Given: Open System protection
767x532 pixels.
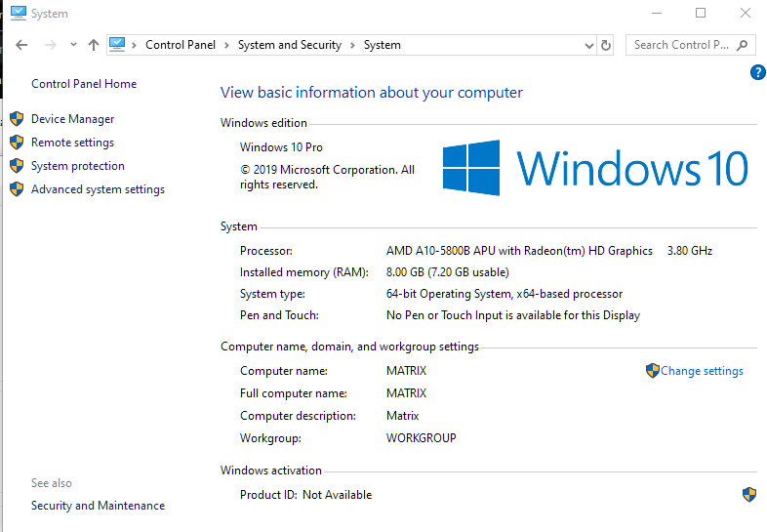Looking at the screenshot, I should click(78, 166).
